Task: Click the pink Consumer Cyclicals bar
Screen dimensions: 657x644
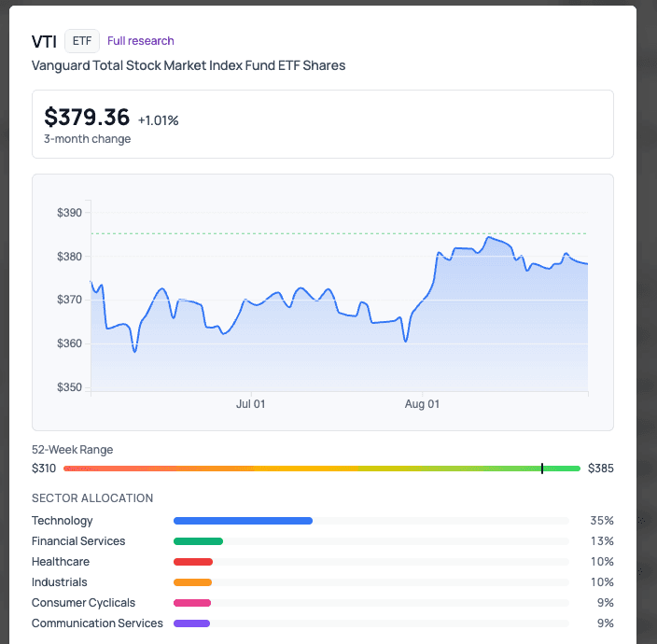Action: pyautogui.click(x=192, y=603)
